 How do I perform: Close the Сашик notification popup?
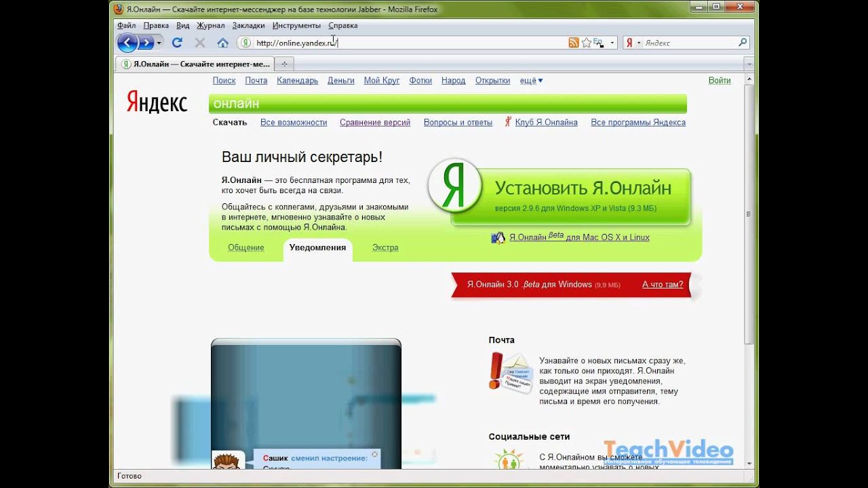[x=374, y=454]
